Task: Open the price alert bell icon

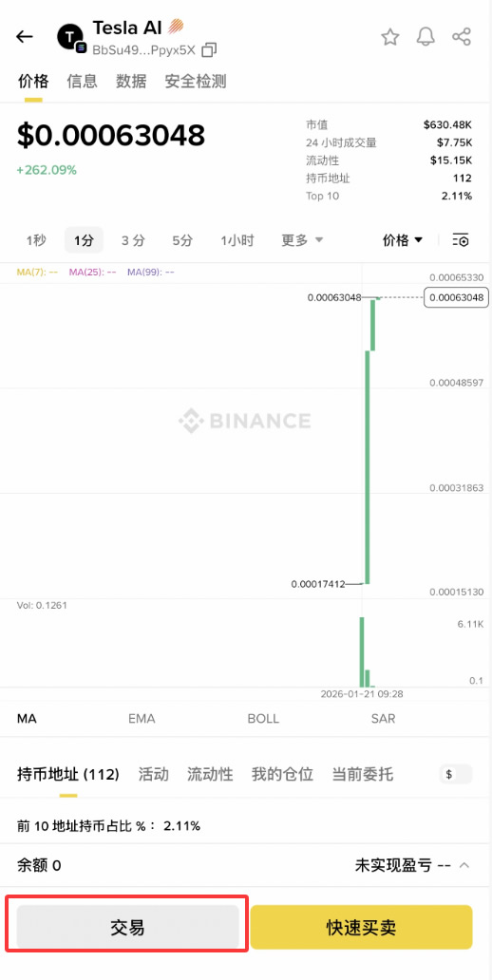Action: point(426,37)
